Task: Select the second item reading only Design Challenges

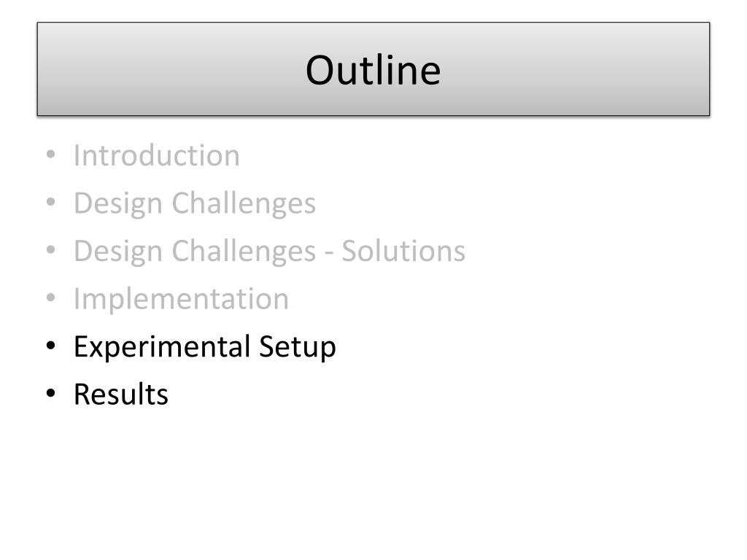Action: tap(195, 204)
